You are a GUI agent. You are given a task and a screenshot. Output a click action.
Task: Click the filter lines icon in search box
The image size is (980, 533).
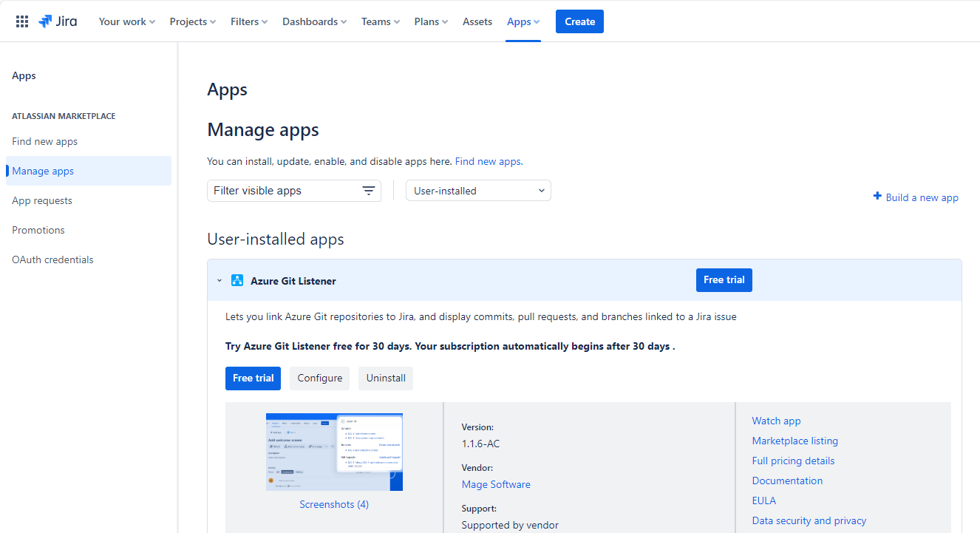369,191
